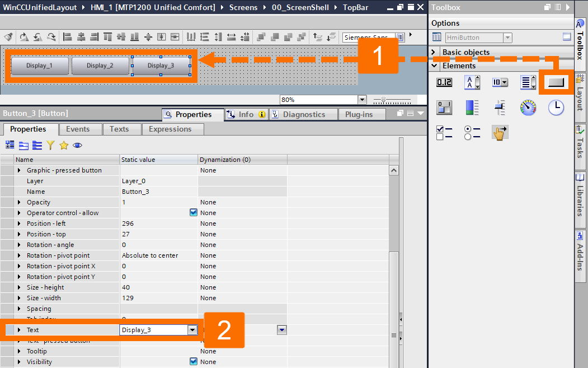Expand the Position - left property

(19, 223)
